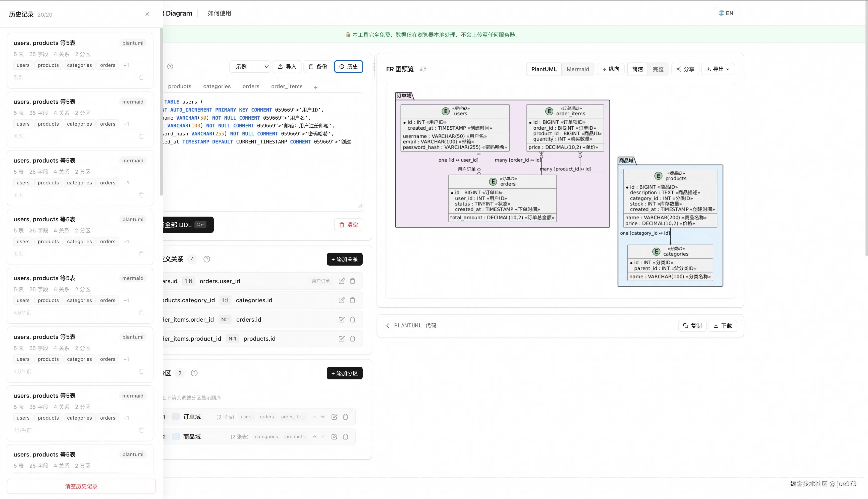
Task: Edit the users.id to orders.user_id relation
Action: pyautogui.click(x=342, y=281)
